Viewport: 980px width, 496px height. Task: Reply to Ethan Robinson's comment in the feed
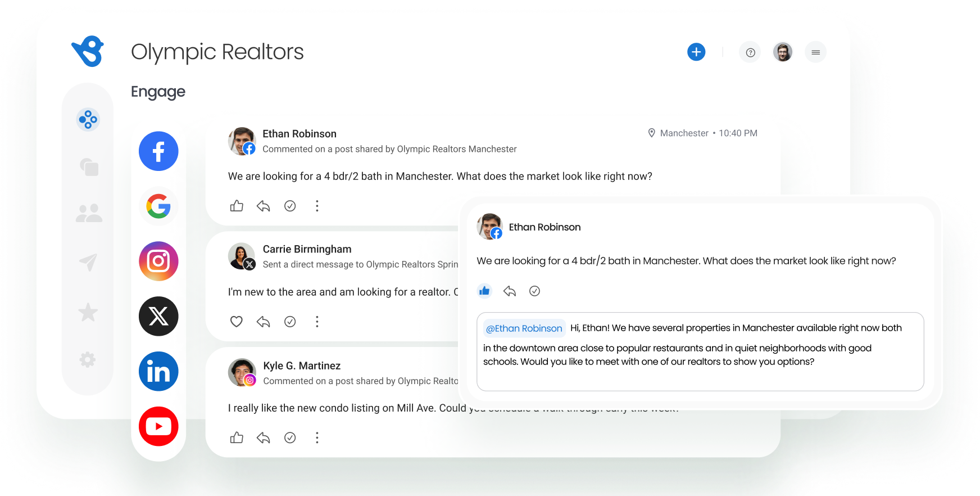point(263,206)
